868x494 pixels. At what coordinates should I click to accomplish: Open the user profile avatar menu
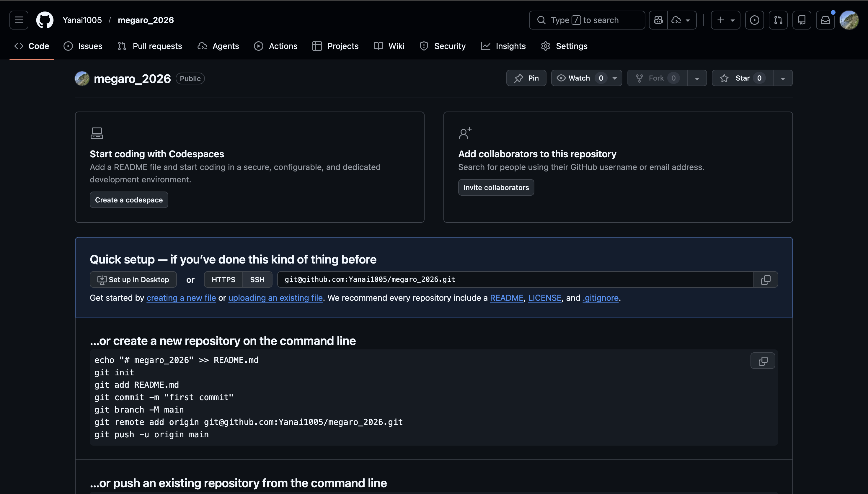[849, 20]
